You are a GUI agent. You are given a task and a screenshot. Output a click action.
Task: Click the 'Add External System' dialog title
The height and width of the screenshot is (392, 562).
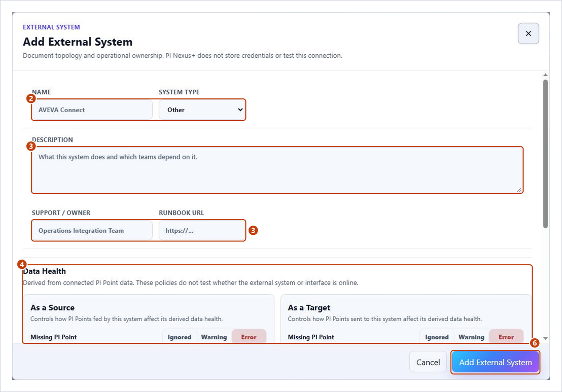click(x=78, y=42)
